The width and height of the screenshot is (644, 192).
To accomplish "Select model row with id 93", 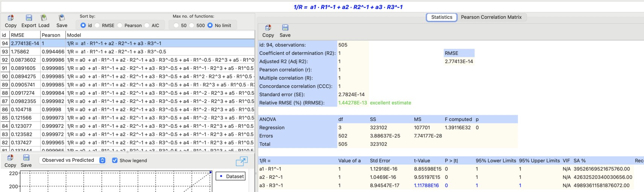I will pos(113,51).
